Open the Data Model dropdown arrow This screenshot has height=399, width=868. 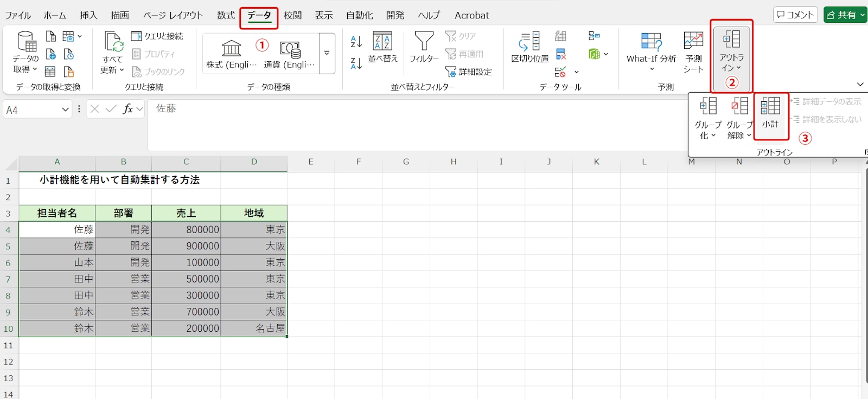tap(606, 54)
